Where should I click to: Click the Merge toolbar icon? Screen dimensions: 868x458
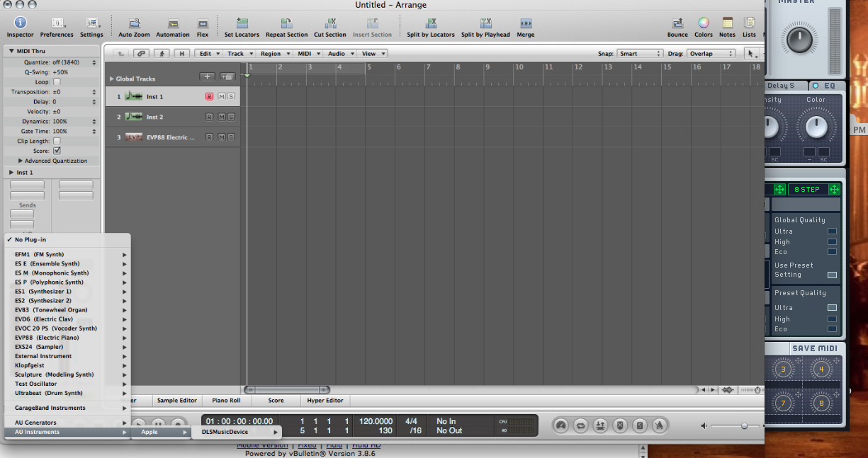(526, 23)
